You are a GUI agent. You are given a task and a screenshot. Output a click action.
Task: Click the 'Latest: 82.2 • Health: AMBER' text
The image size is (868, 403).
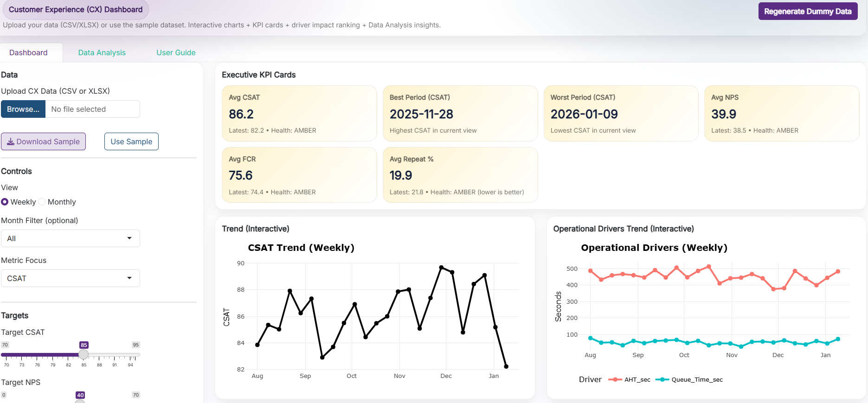pyautogui.click(x=272, y=130)
